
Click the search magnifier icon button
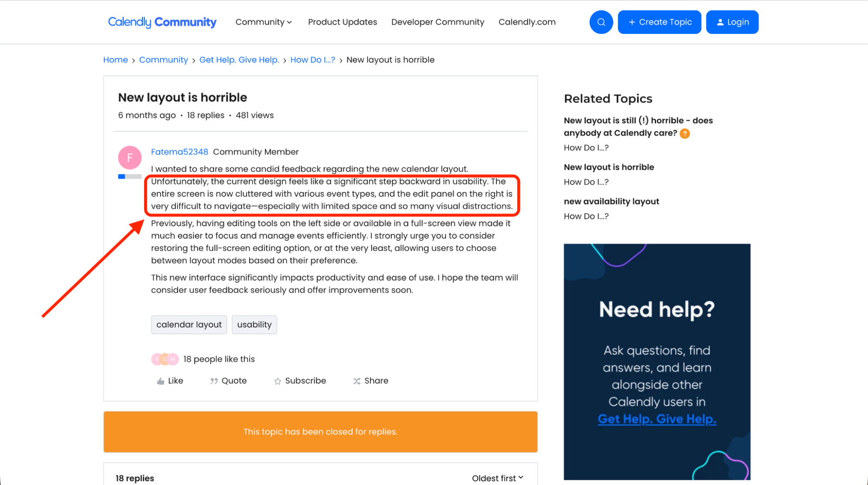tap(601, 22)
